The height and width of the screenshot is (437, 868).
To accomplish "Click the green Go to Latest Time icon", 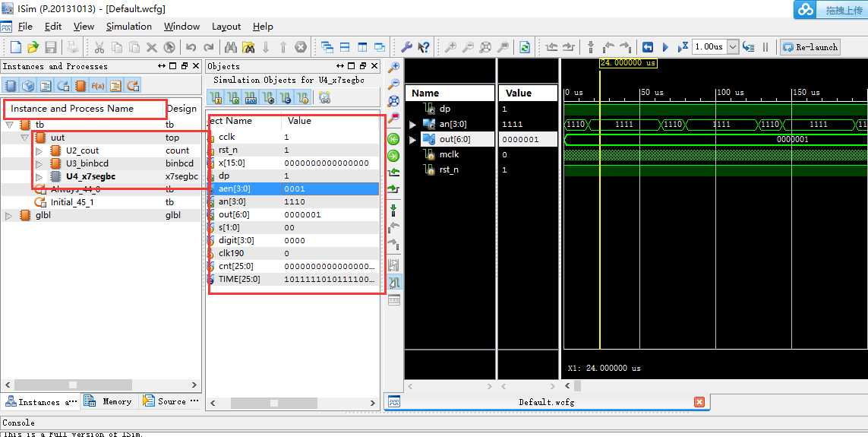I will [393, 156].
